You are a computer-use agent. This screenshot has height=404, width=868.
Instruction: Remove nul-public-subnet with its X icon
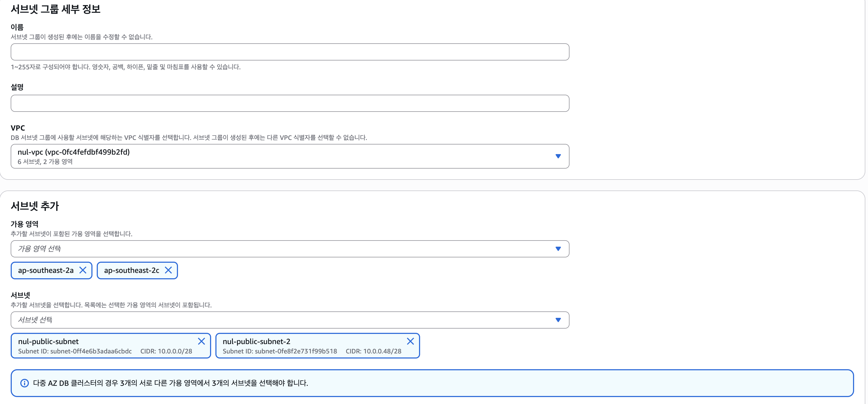coord(201,341)
